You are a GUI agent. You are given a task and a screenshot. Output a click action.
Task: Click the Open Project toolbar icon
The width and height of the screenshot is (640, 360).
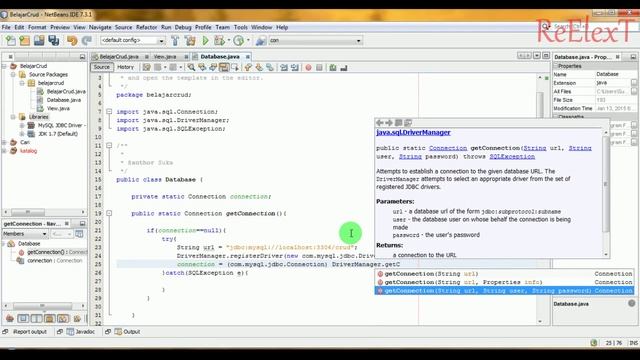(39, 40)
